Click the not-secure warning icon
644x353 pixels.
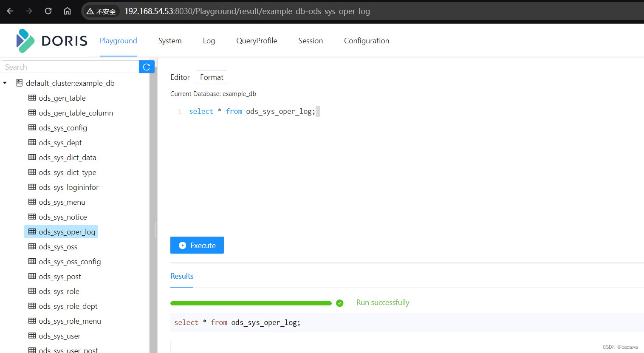tap(90, 11)
